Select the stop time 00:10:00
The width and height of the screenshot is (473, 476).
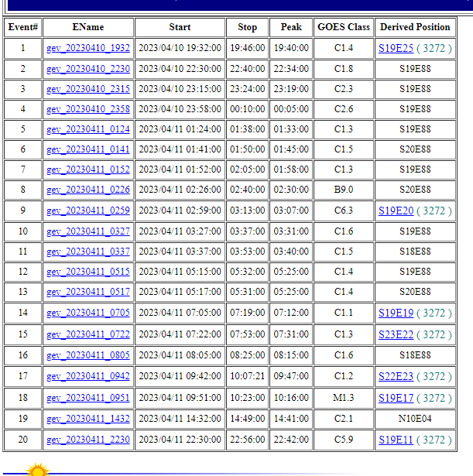tap(248, 109)
